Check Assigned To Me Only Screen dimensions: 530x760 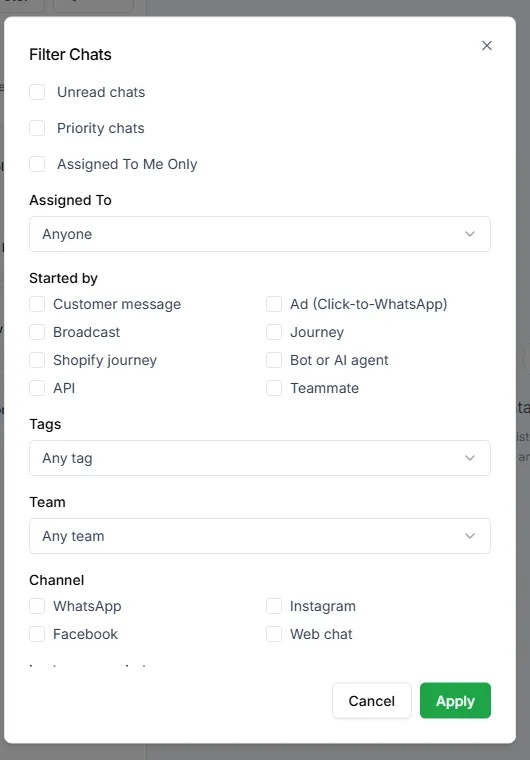tap(37, 164)
